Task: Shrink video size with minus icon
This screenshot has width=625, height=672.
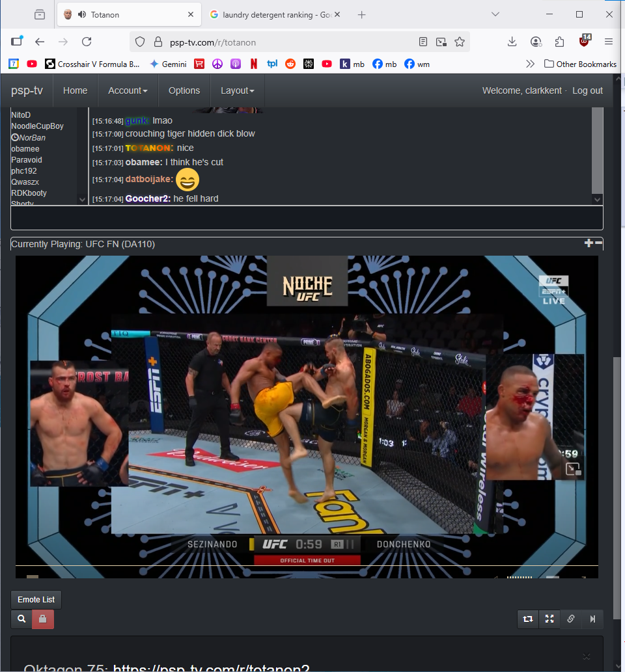Action: 599,243
